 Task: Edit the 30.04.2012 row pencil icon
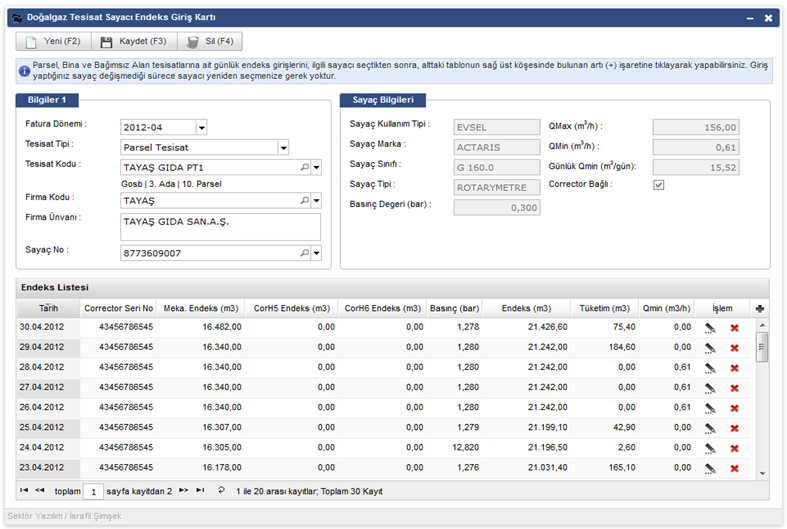coord(710,328)
